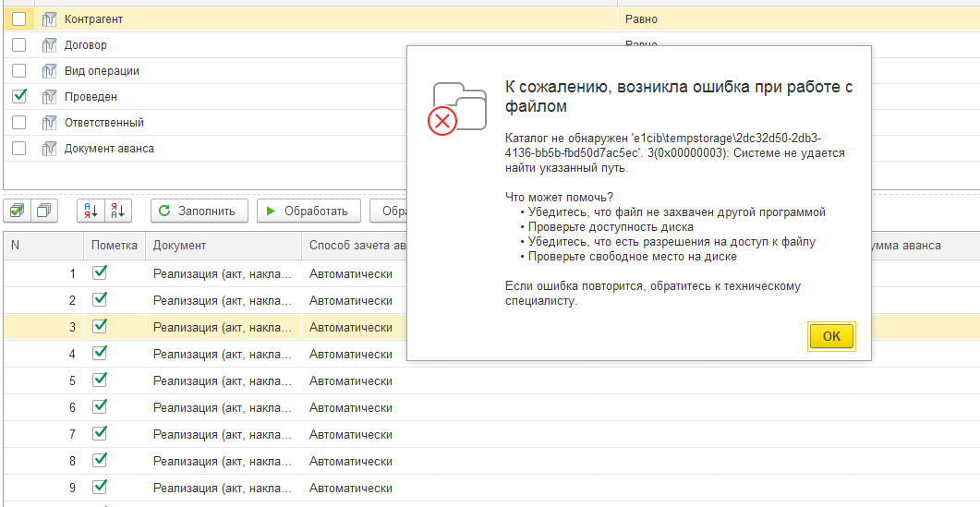Click the filter icon beside Контрагент
980x507 pixels.
[50, 19]
